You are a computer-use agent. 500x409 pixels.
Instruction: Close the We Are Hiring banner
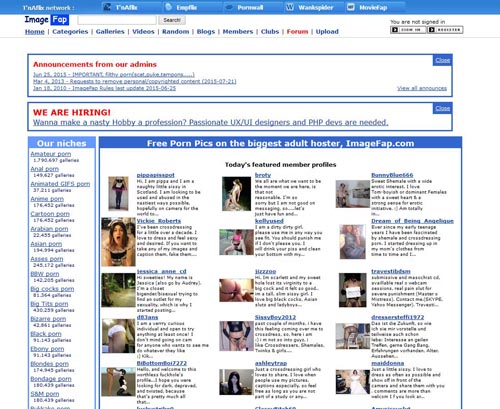pyautogui.click(x=442, y=108)
